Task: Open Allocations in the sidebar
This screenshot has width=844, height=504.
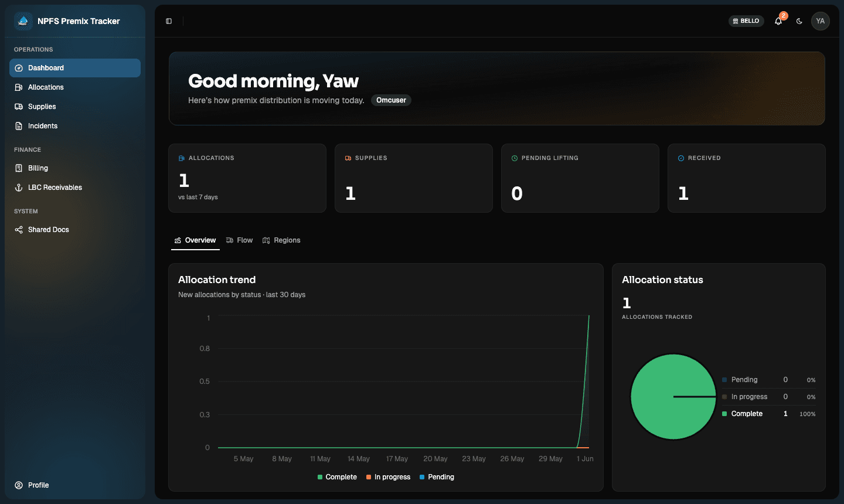Action: pyautogui.click(x=75, y=87)
